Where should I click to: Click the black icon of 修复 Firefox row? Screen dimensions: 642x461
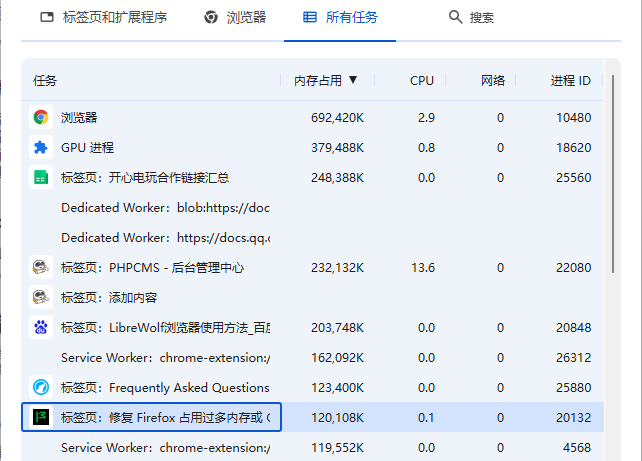click(41, 418)
